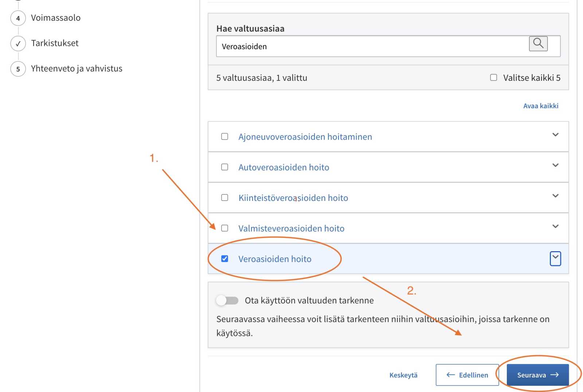
Task: Check Valmisteveroasioiden hoito checkbox
Action: point(225,228)
